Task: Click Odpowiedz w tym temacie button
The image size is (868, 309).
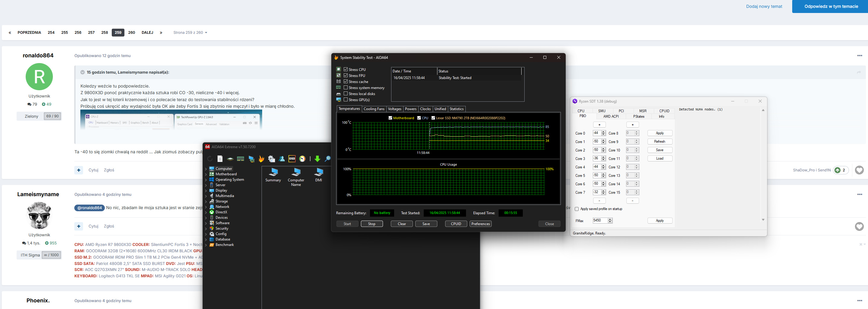Action: click(831, 6)
